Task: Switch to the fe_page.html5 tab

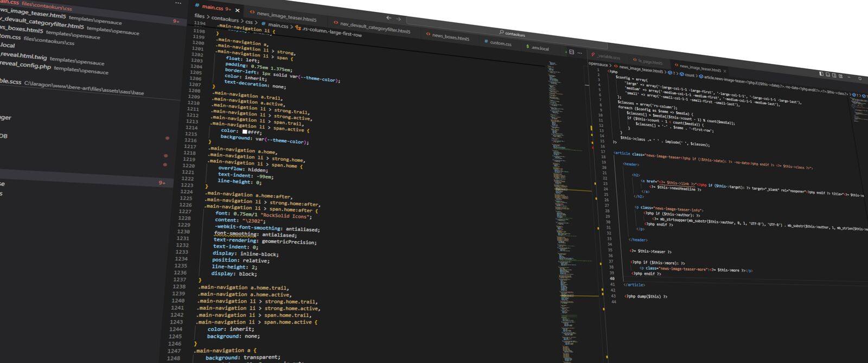Action: (x=648, y=62)
